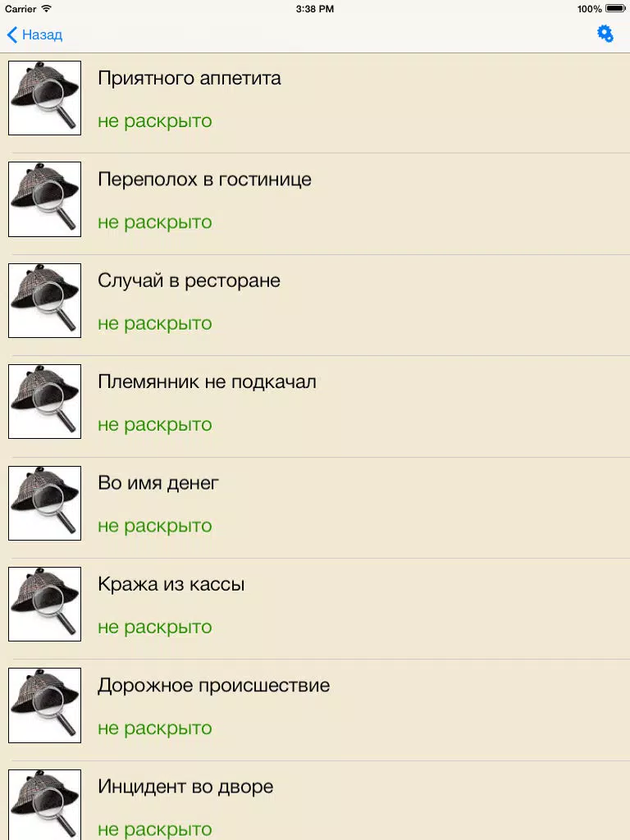
Task: Tap the detective icon beside Во имя денег
Action: [x=45, y=503]
